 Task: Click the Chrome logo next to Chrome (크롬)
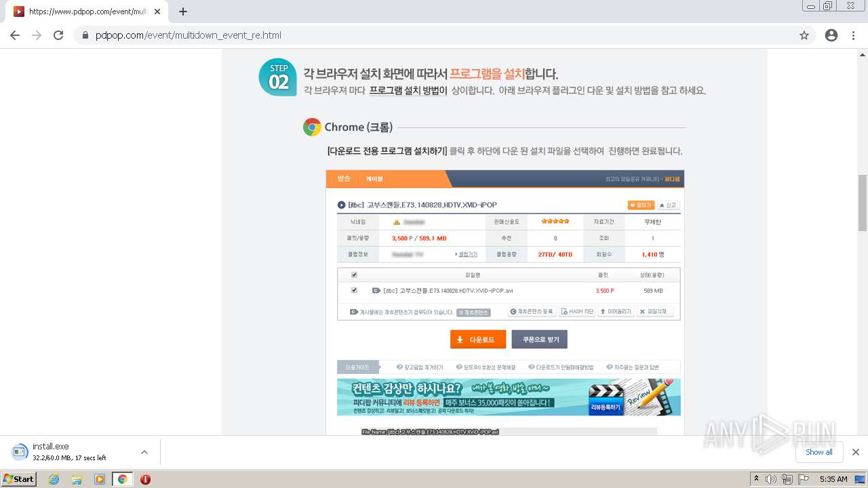pos(312,127)
